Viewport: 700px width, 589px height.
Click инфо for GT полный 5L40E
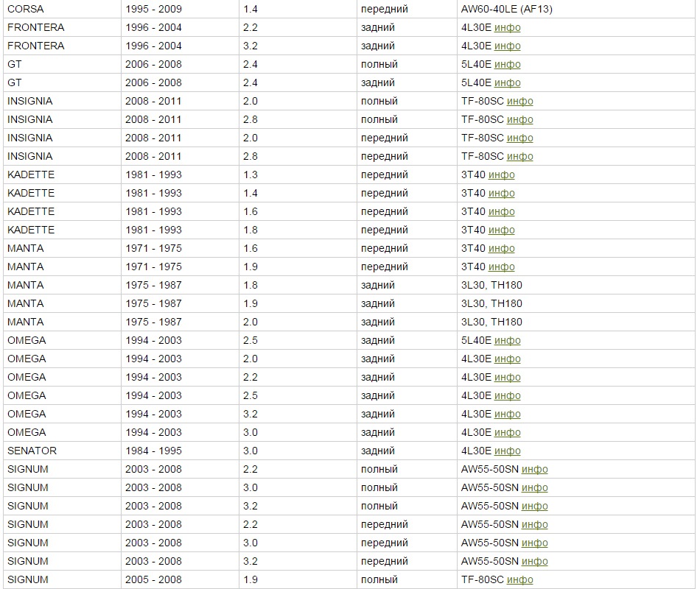507,64
